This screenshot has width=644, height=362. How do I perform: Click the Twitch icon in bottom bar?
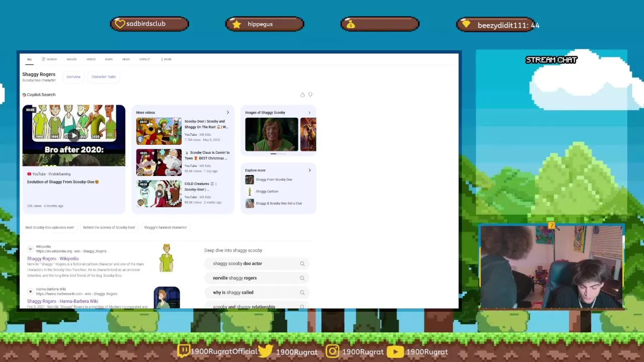point(184,351)
